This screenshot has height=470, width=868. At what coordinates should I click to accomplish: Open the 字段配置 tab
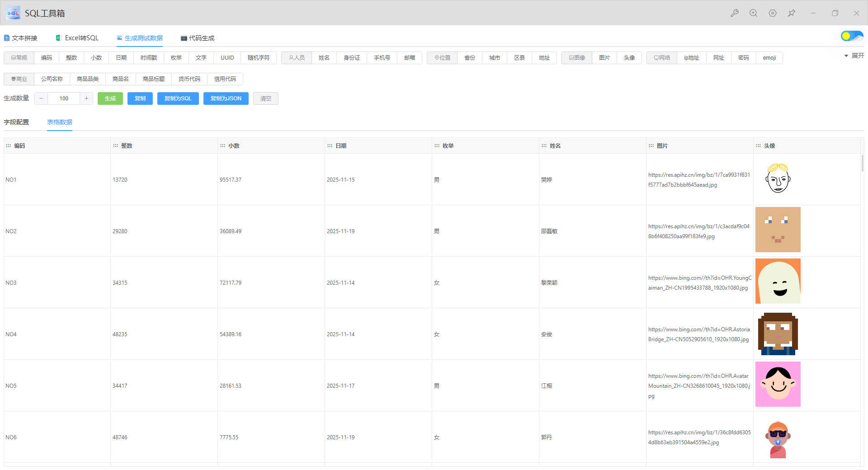pyautogui.click(x=16, y=122)
